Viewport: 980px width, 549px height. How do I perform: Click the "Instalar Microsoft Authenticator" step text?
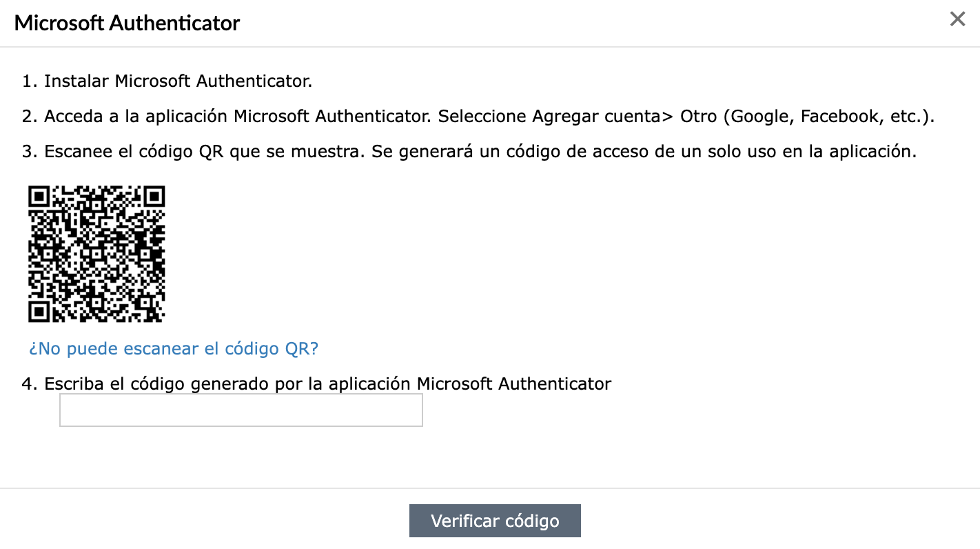178,81
